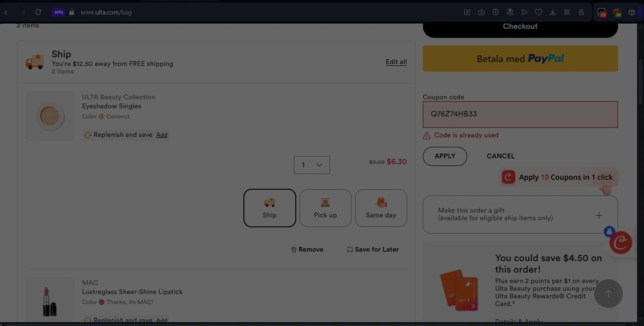Click the page vertical scrollbar

(640, 82)
